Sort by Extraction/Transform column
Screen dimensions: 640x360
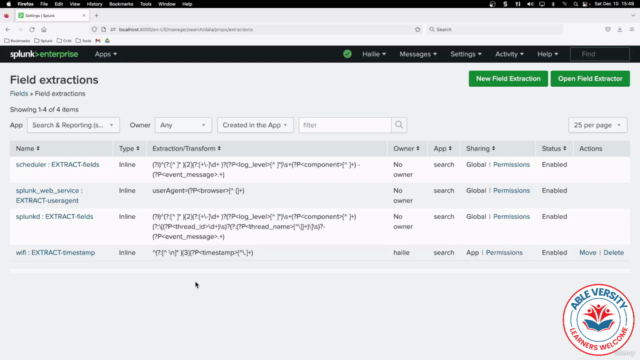point(187,149)
